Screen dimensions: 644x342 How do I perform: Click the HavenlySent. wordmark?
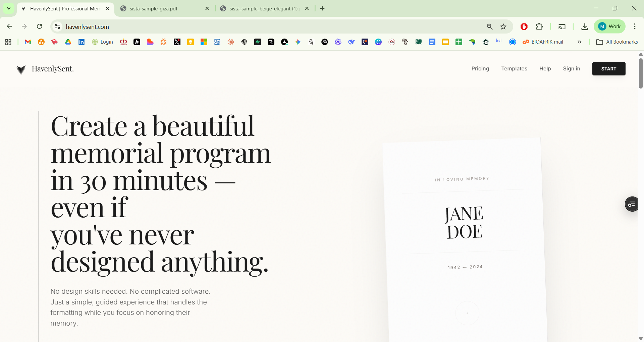point(53,69)
